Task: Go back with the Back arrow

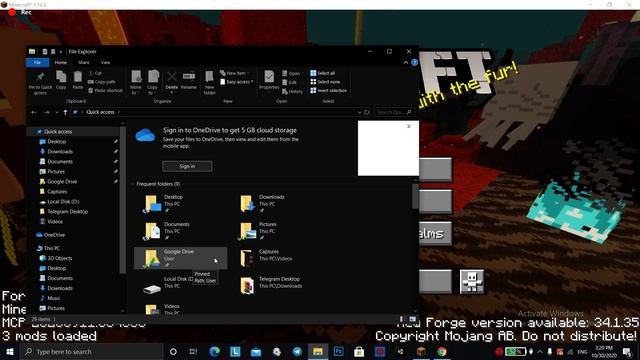Action: click(34, 112)
